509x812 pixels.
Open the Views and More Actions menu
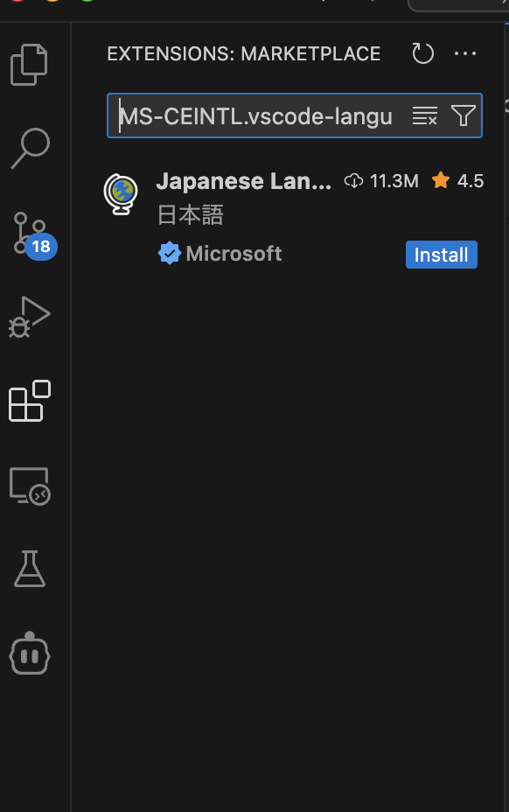coord(465,53)
